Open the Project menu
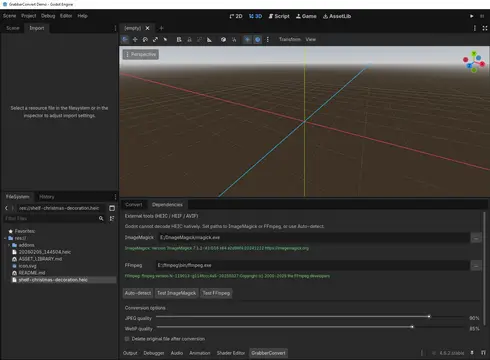Screen dimensions: 490x360 pyautogui.click(x=29, y=16)
